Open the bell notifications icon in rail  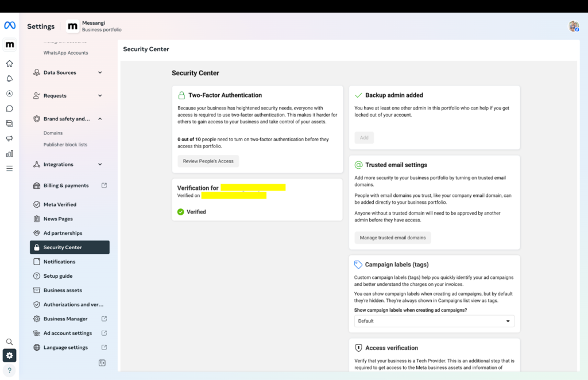tap(9, 79)
